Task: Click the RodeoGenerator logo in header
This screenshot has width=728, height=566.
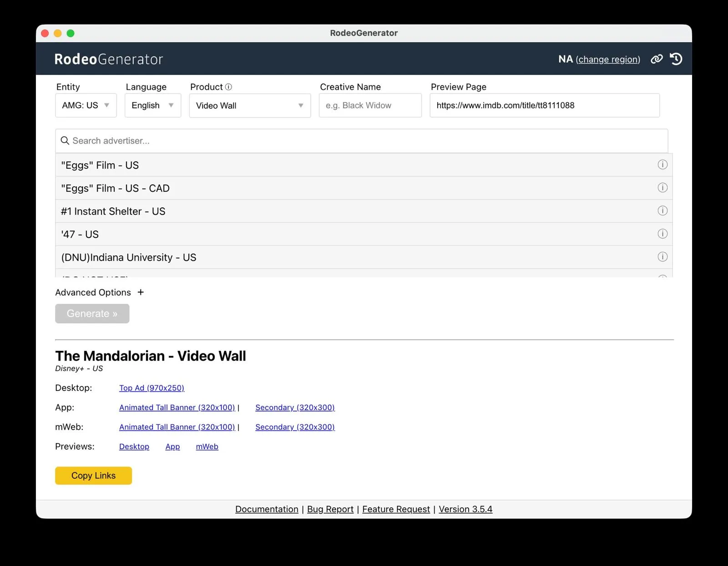Action: (109, 59)
